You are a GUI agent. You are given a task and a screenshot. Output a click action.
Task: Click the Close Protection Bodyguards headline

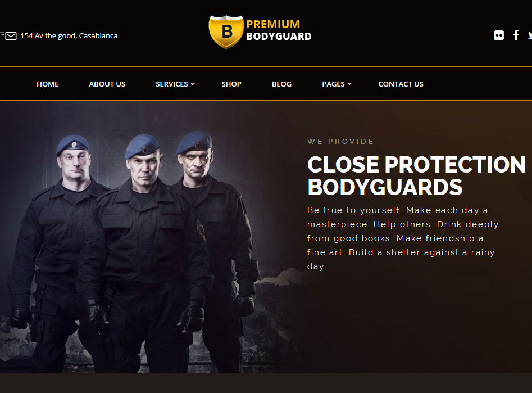click(416, 175)
